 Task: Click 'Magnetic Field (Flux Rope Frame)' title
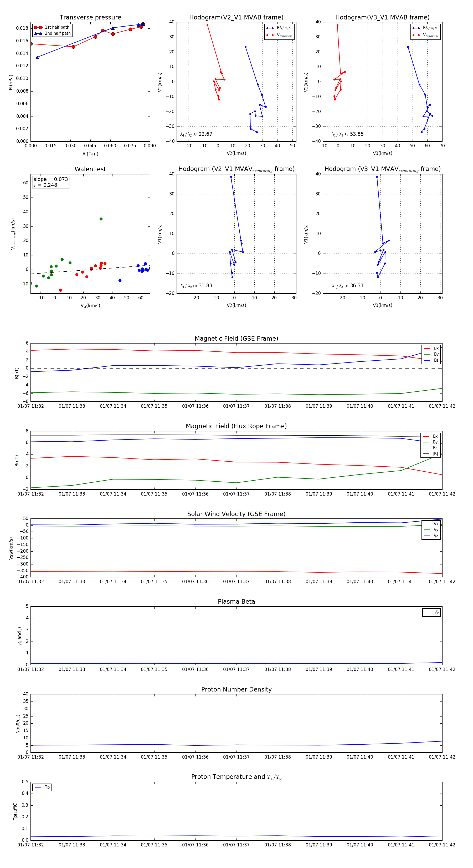coord(236,426)
